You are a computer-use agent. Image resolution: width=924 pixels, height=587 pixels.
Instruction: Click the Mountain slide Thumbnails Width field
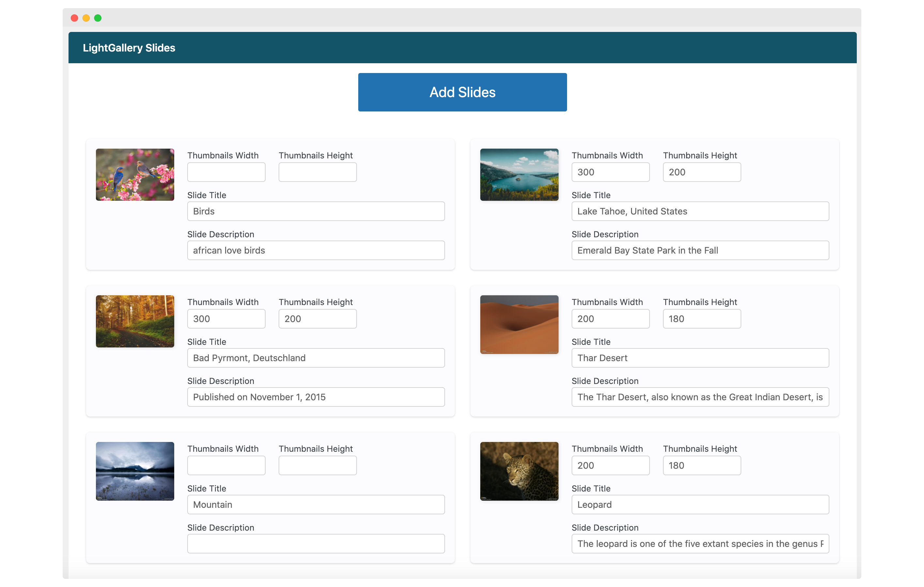(x=226, y=465)
